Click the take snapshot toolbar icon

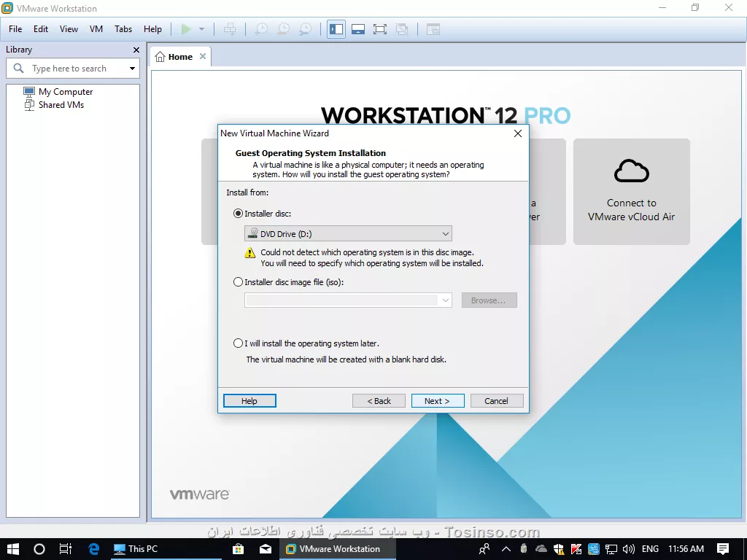pos(261,29)
